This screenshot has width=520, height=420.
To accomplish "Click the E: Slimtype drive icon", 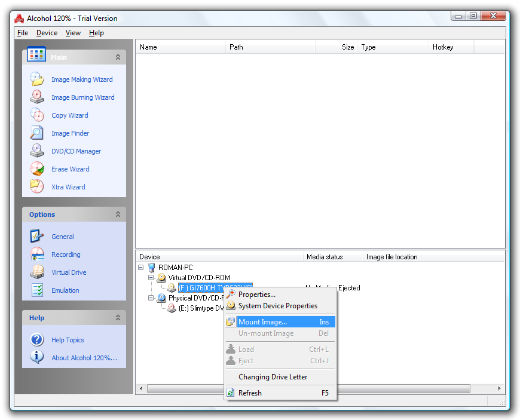I will (x=172, y=308).
